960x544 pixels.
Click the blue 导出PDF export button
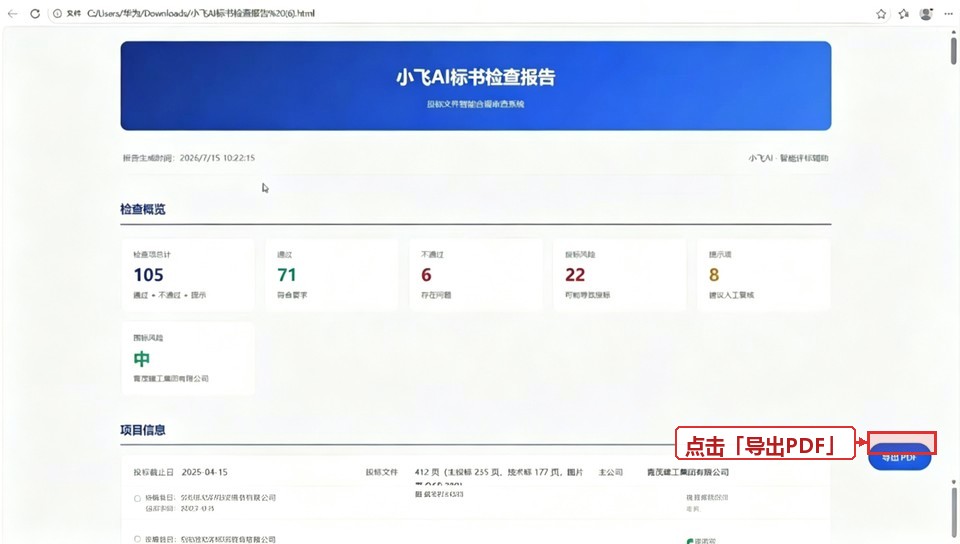pyautogui.click(x=899, y=456)
